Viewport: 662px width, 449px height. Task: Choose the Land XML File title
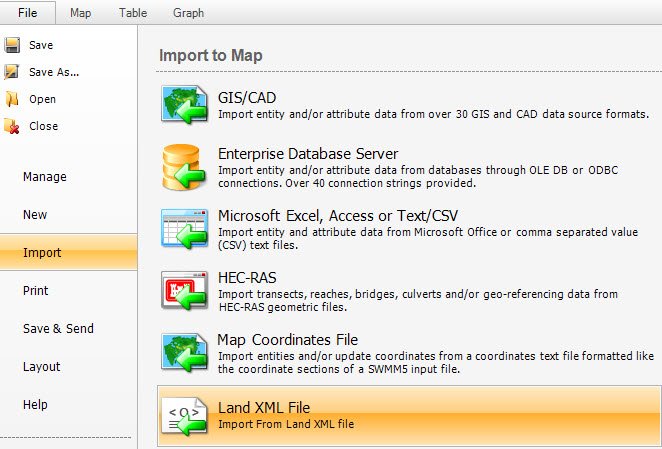(264, 408)
